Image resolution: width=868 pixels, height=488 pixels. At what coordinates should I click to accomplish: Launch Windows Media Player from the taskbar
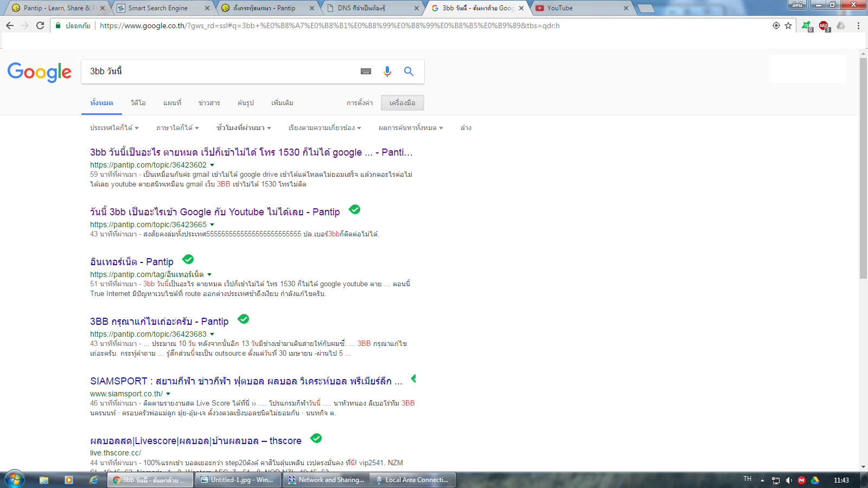coord(68,480)
